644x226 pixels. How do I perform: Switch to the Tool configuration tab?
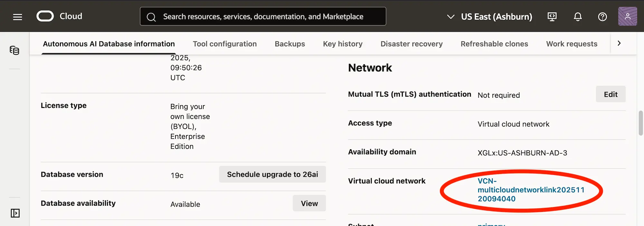pyautogui.click(x=224, y=44)
